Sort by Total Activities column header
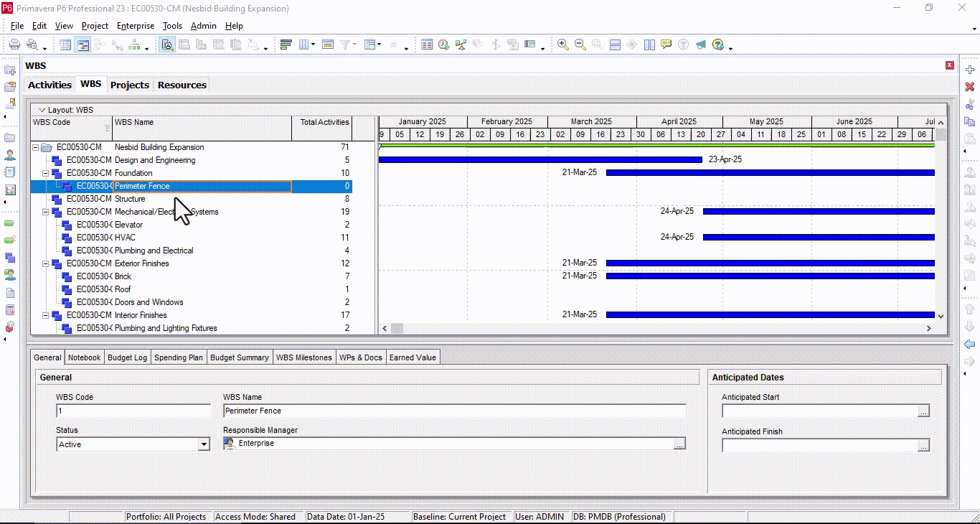Viewport: 980px width, 524px height. [x=322, y=128]
